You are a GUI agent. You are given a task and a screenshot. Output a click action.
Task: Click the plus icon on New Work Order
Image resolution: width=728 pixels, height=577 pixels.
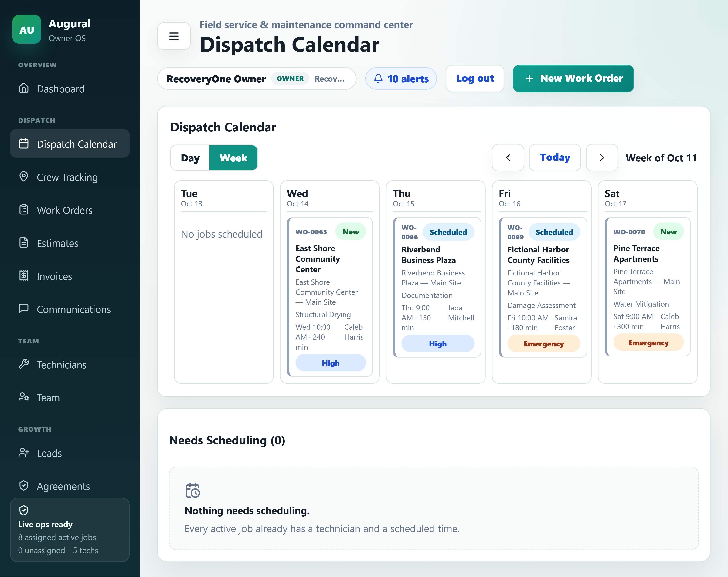tap(529, 79)
